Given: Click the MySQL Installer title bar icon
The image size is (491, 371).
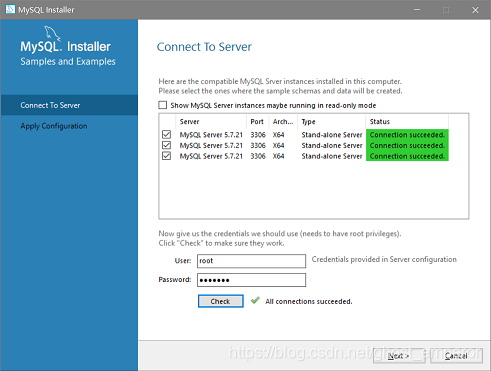Looking at the screenshot, I should coord(10,9).
